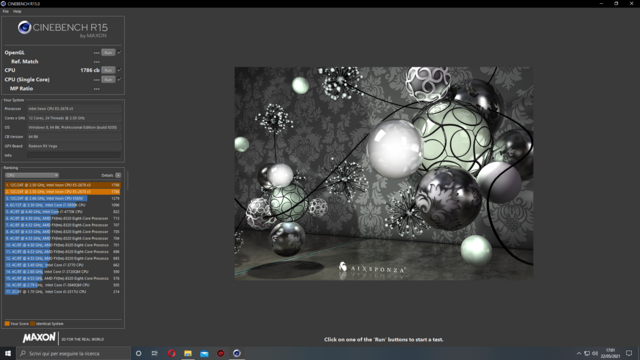Select ranking row 14 Core i7-3720QM
This screenshot has height=360, width=640.
click(62, 271)
